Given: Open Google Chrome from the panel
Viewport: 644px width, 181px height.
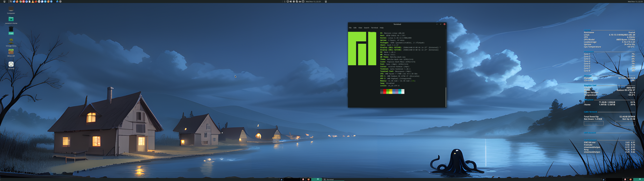Looking at the screenshot, I should (20, 2).
